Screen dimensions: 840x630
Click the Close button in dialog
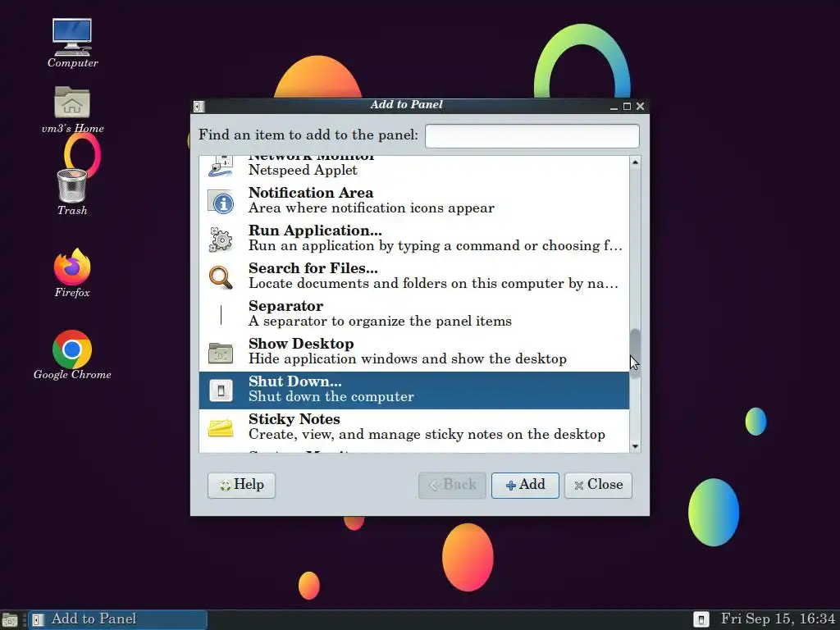598,486
